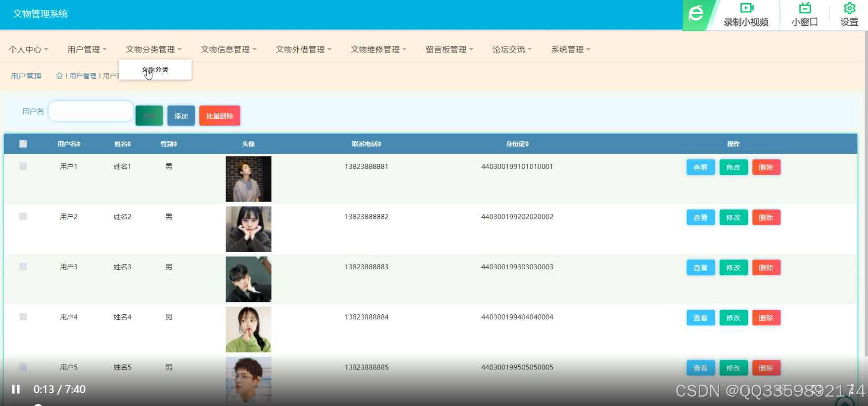Open the avatar photo of 用户2
The image size is (868, 406).
click(x=248, y=229)
